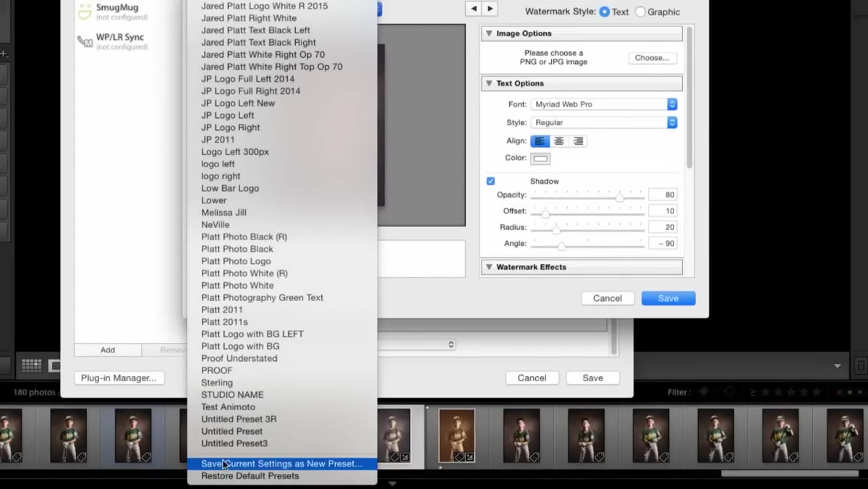Filter photos by five star rating
This screenshot has width=868, height=489.
click(817, 392)
